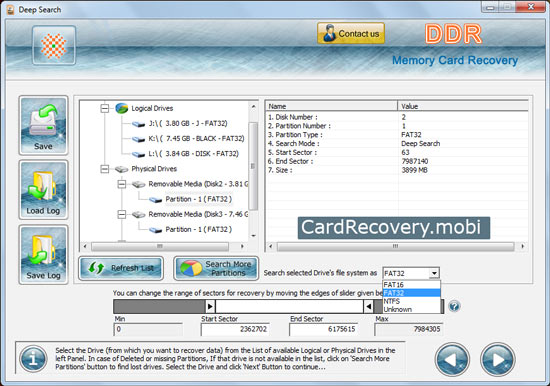Select the Physical Drives item
The height and width of the screenshot is (386, 550).
(x=154, y=169)
